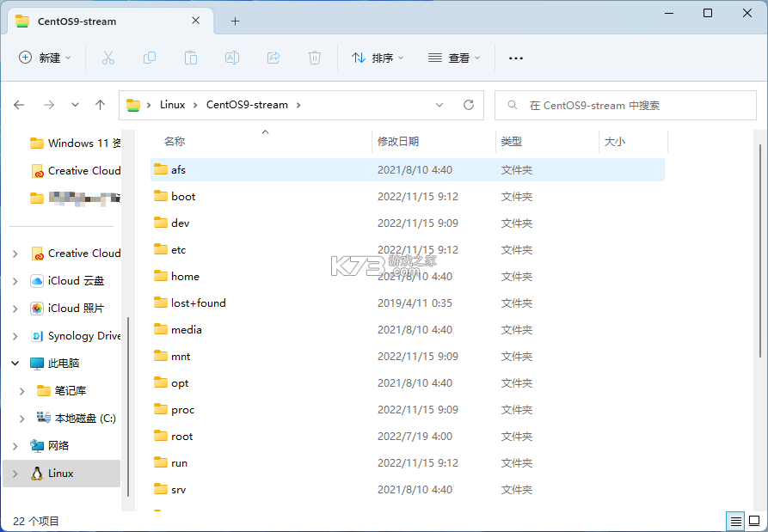The image size is (768, 532).
Task: Close the CentOS9-stream tab
Action: 195,21
